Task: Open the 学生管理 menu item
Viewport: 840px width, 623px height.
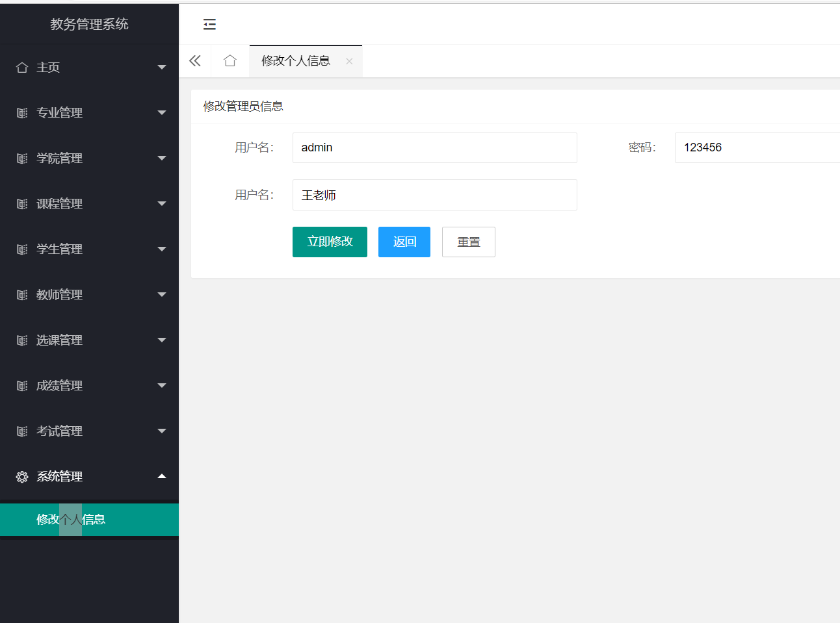Action: 89,249
